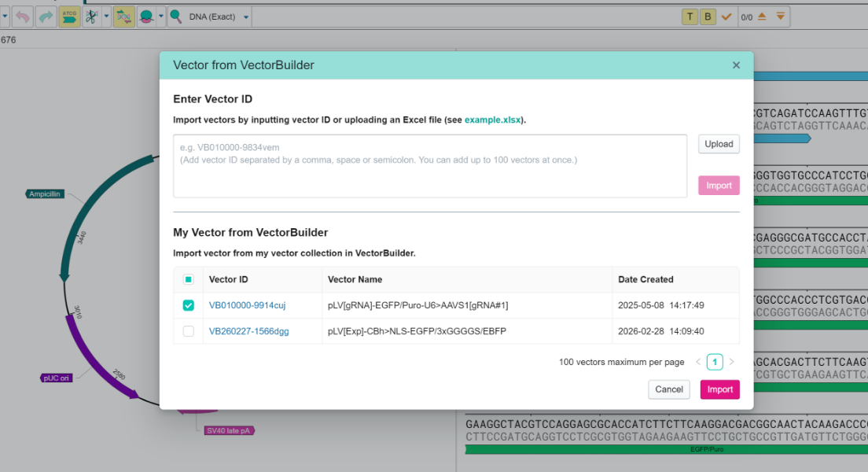This screenshot has width=868, height=472.
Task: Click vector name 'pLV[gRNA]-EGFP/Puro-U6>AAVS1[gRNA#1]'
Action: pos(417,305)
